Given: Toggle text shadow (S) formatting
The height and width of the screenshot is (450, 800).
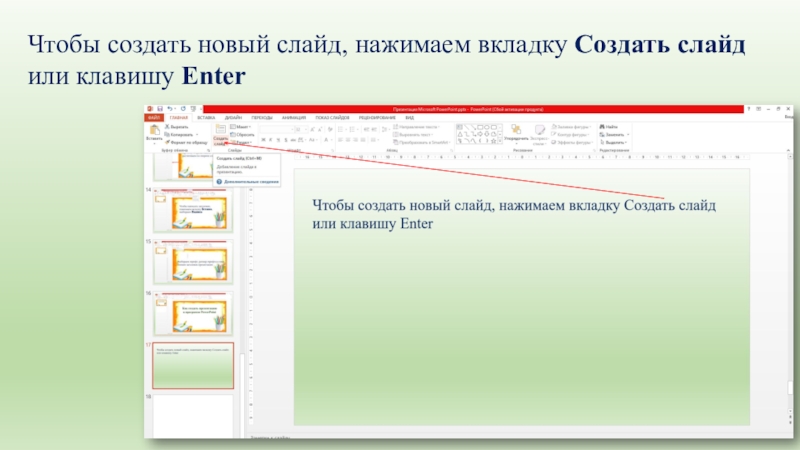Looking at the screenshot, I should pos(286,140).
